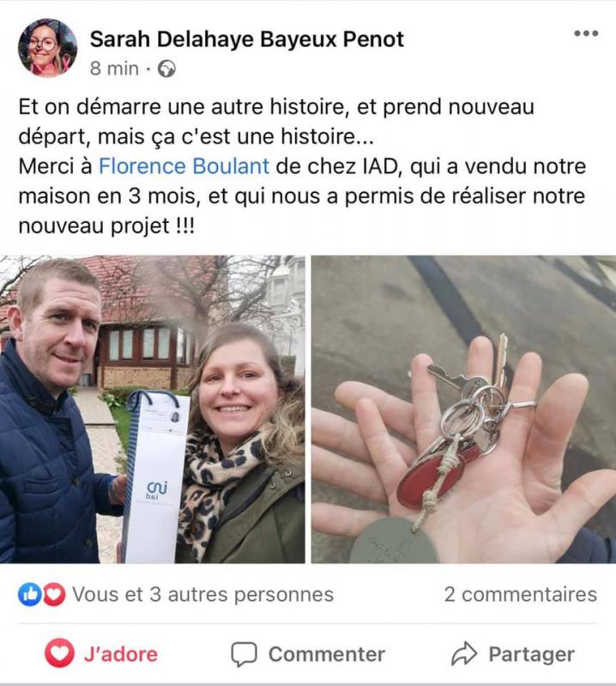Tap the Commenter button label

327,654
